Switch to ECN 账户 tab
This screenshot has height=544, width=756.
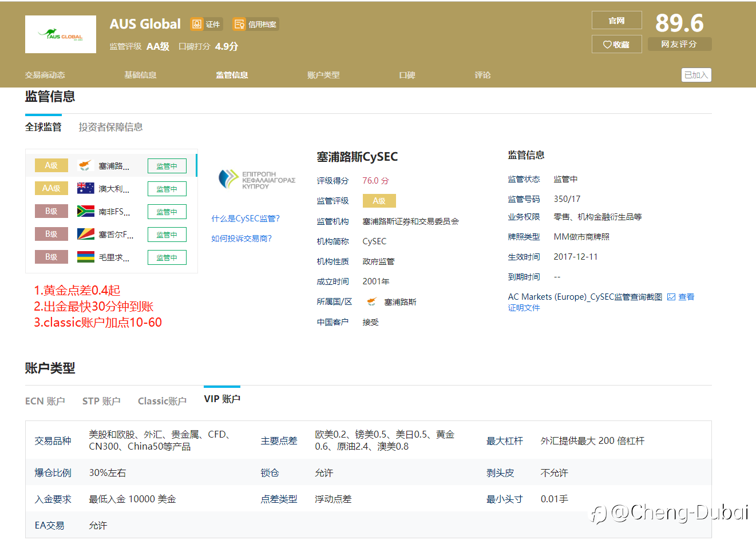point(45,401)
